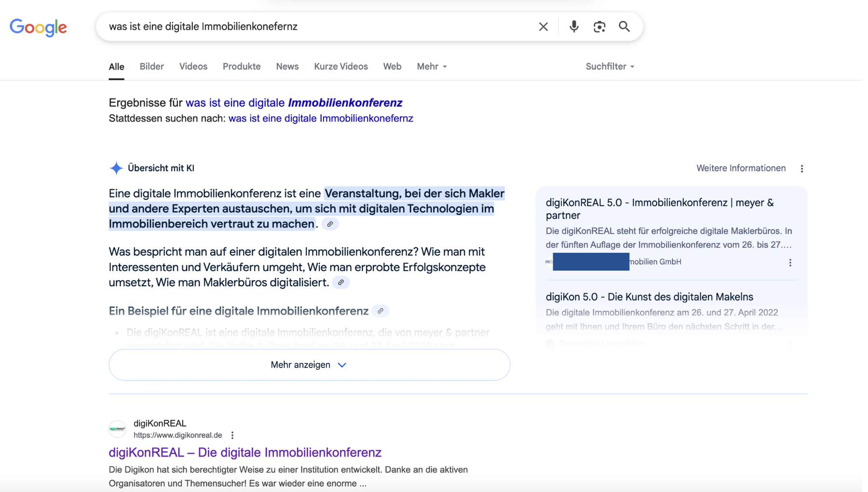868x492 pixels.
Task: Open the News tab
Action: pyautogui.click(x=287, y=67)
